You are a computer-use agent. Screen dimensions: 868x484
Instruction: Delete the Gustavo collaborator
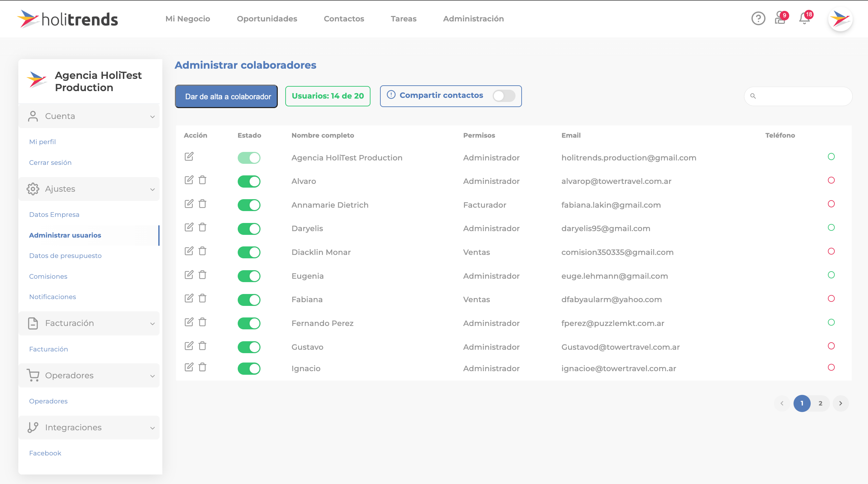pos(202,346)
